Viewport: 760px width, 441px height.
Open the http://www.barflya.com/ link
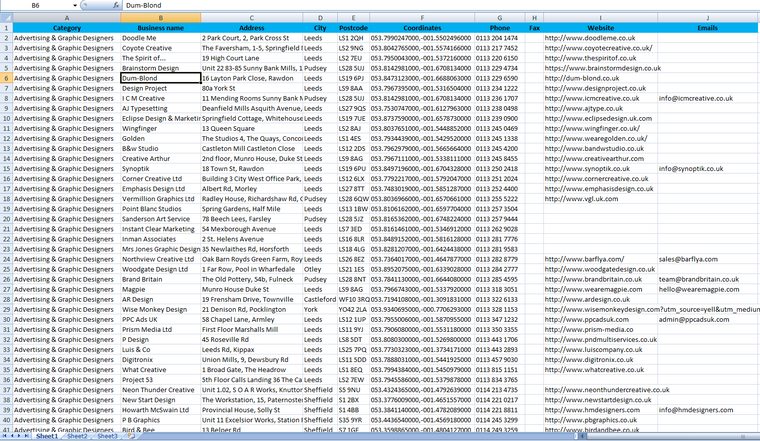point(584,259)
